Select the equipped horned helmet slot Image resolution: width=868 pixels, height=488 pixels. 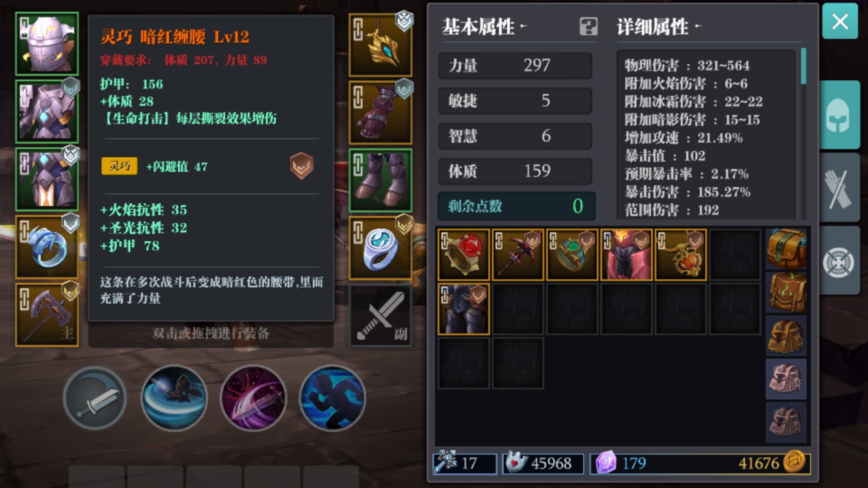[x=47, y=44]
